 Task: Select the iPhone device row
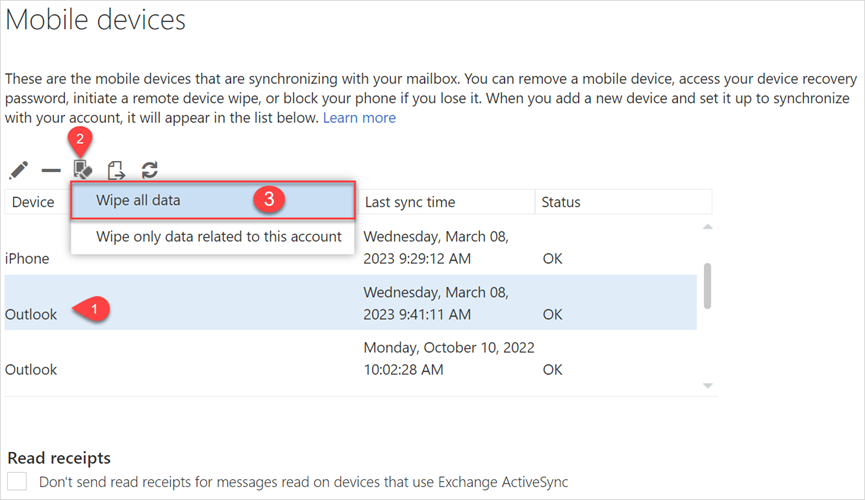coord(27,258)
